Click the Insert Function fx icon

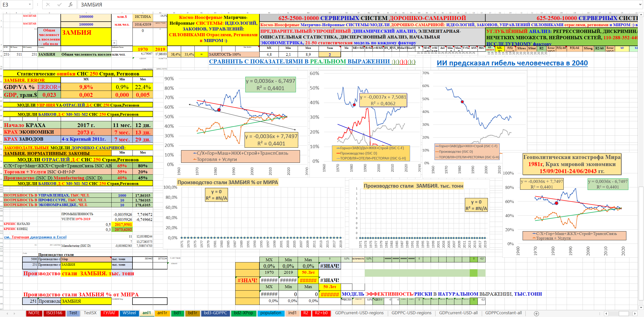pos(71,5)
